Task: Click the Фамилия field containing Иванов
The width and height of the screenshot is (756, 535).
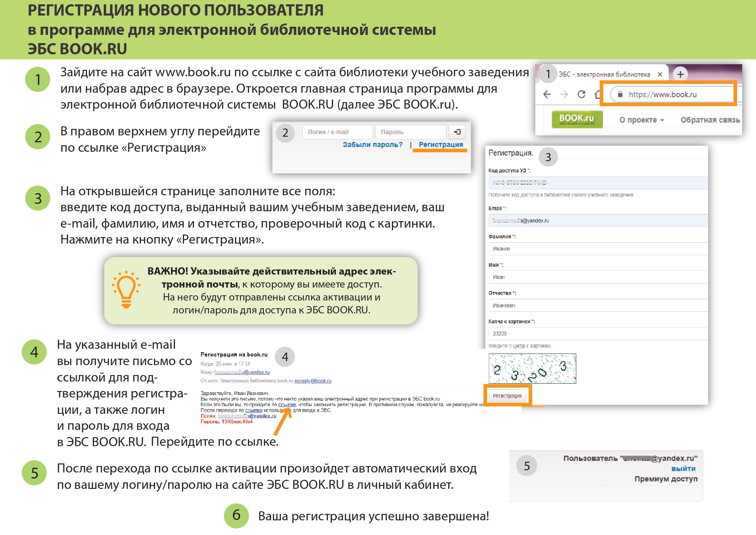Action: click(598, 249)
